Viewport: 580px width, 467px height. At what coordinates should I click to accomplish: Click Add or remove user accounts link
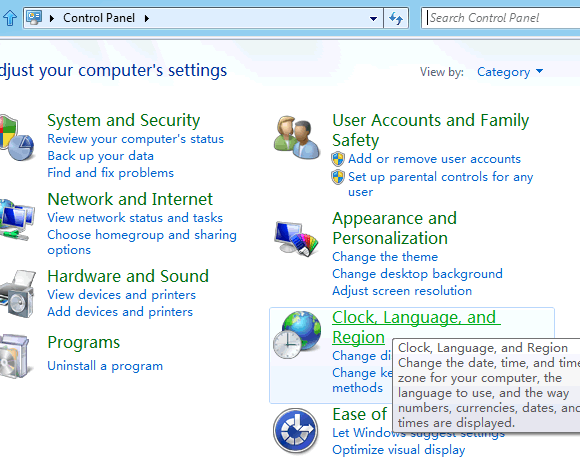pos(434,159)
